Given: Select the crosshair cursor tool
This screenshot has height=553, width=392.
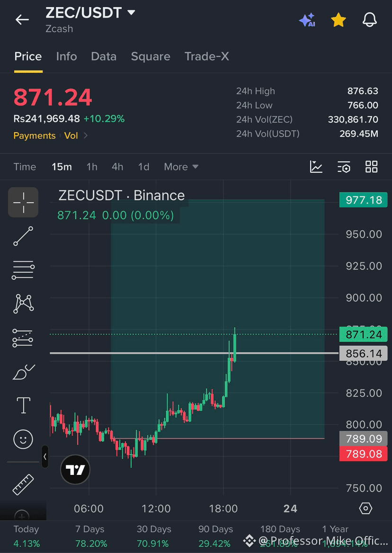Looking at the screenshot, I should click(x=23, y=203).
